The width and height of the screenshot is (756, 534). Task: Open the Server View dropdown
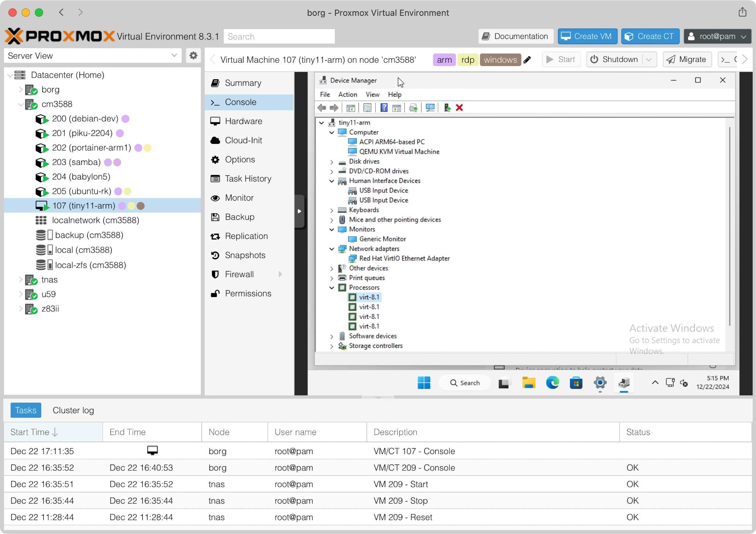tap(174, 56)
